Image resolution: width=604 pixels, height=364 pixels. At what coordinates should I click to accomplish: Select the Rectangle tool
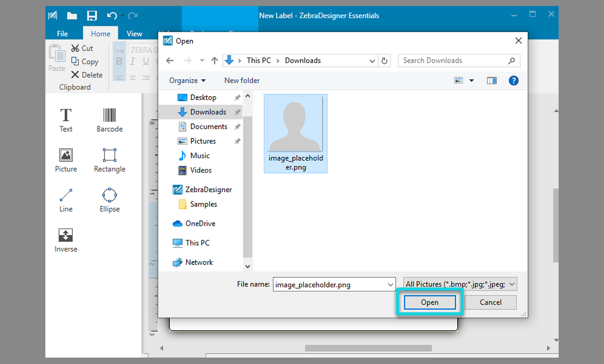pyautogui.click(x=109, y=160)
